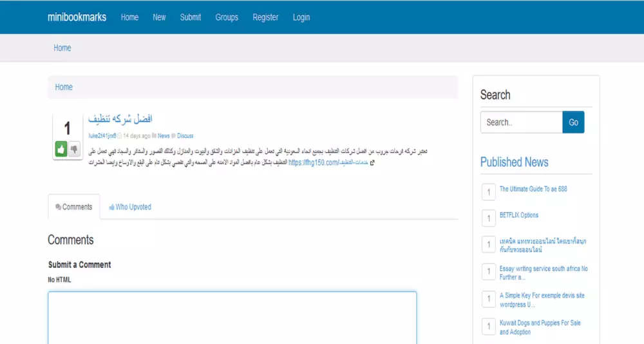Click the 'Submit a Comment' label
Image resolution: width=644 pixels, height=344 pixels.
pyautogui.click(x=80, y=265)
